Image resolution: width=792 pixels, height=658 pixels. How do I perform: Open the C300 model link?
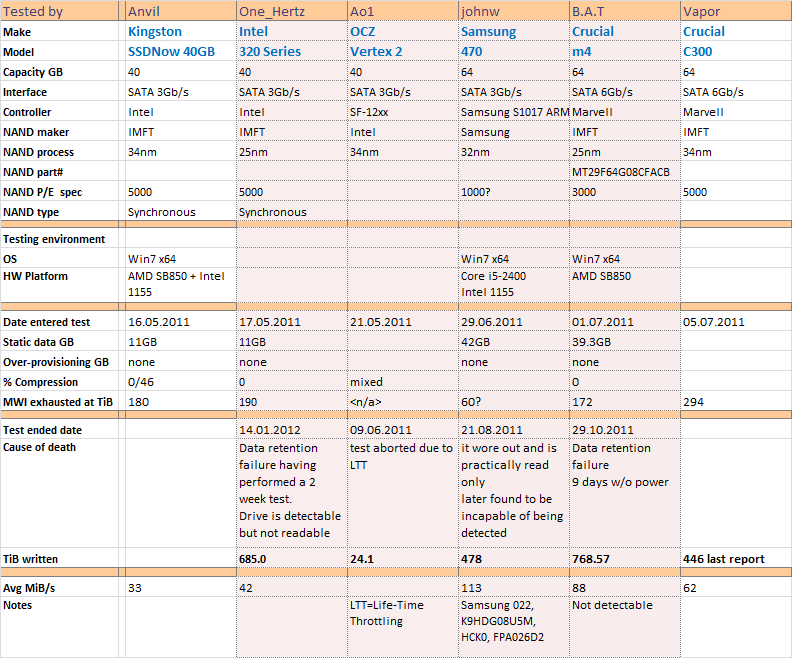click(x=698, y=52)
